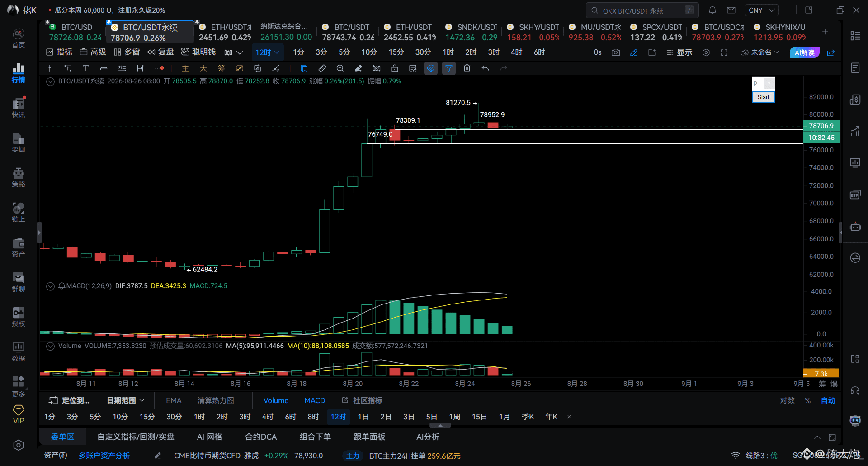Enter fullscreen chart mode
Viewport: 868px width, 466px height.
coord(724,52)
